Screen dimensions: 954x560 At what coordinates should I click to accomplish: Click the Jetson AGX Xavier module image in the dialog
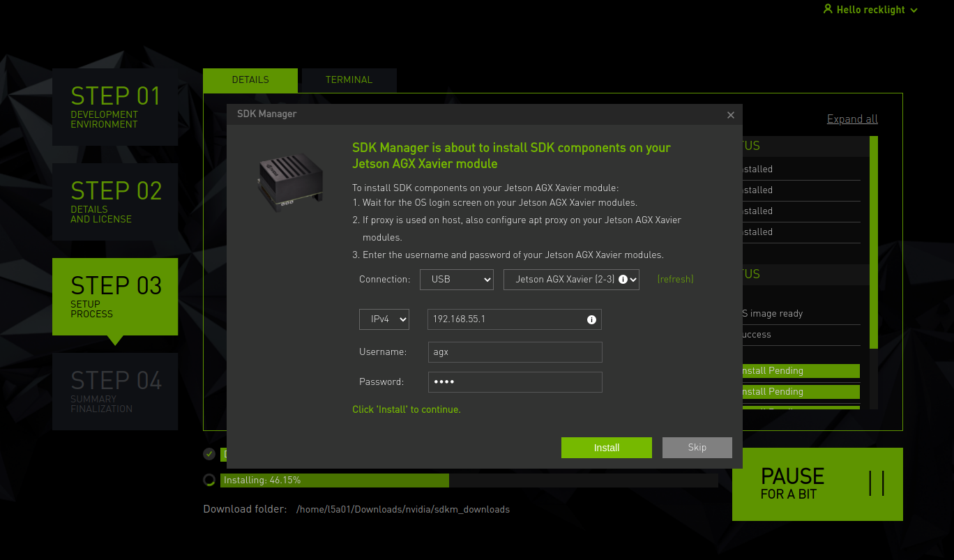tap(290, 183)
